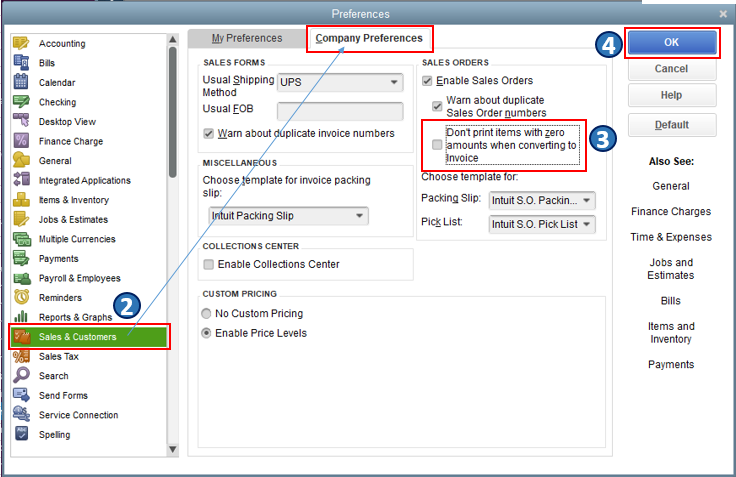
Task: Follow the Also See General link
Action: coord(671,186)
